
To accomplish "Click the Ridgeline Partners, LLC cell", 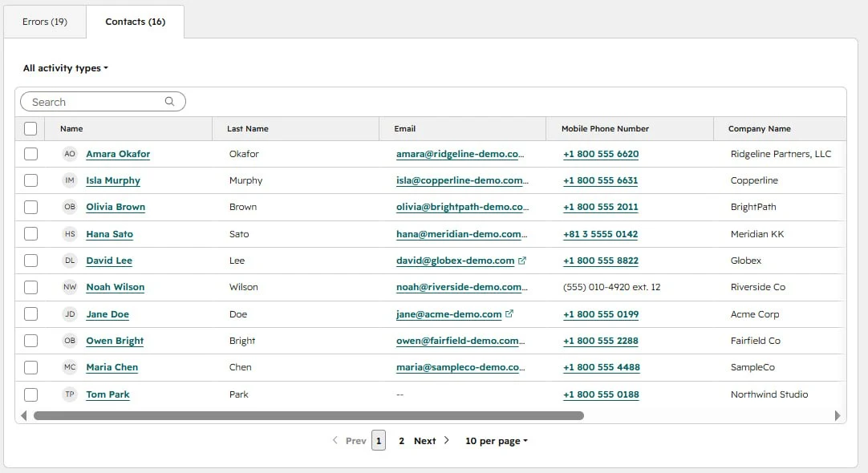I will click(x=781, y=154).
